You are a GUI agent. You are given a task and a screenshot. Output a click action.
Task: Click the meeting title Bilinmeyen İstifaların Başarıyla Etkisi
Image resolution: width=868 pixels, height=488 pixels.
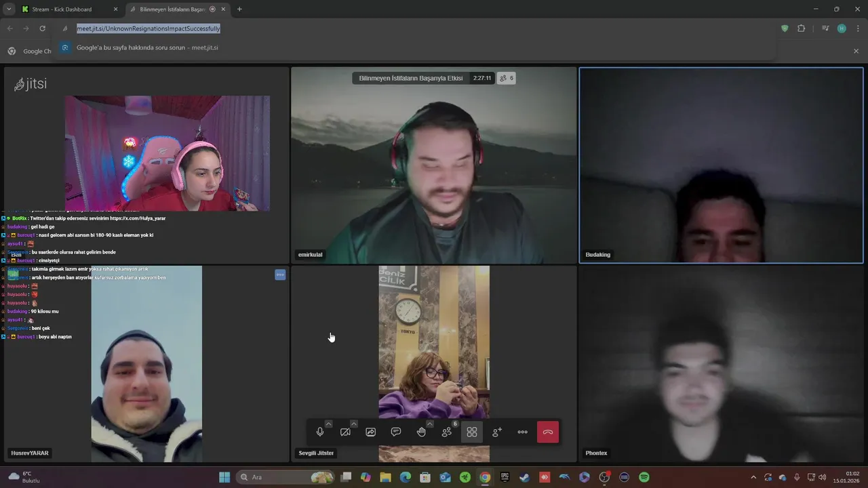click(x=411, y=78)
